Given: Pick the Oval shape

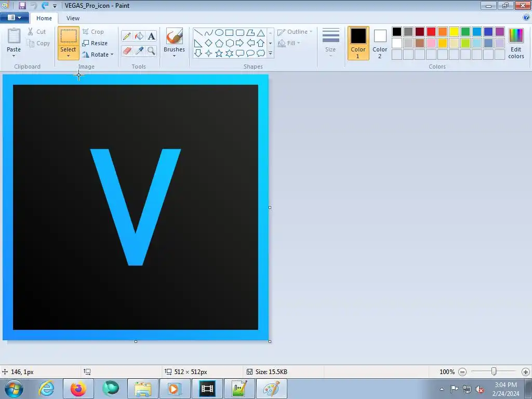Looking at the screenshot, I should pyautogui.click(x=219, y=33).
